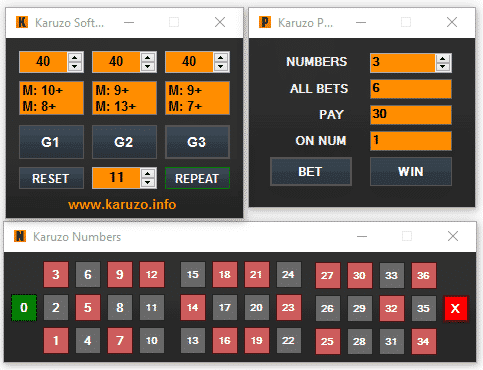Click the REPEAT button
Viewport: 483px width, 370px height.
point(197,178)
